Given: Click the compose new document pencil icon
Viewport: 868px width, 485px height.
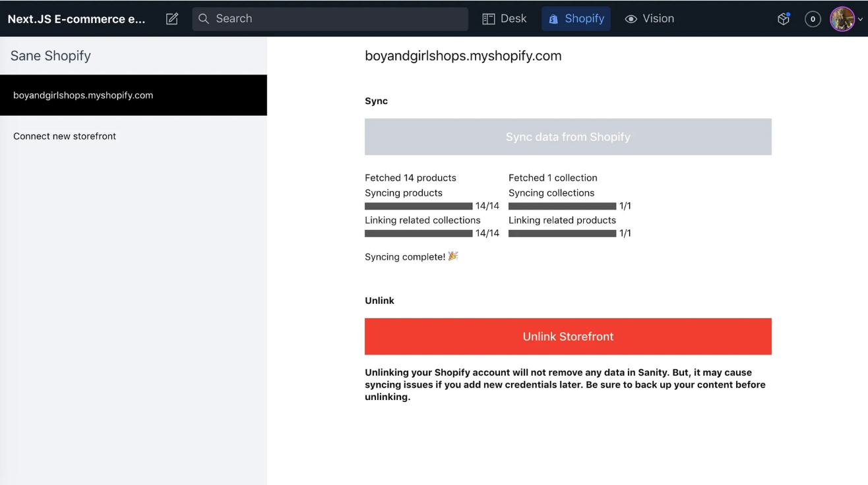Looking at the screenshot, I should [172, 19].
